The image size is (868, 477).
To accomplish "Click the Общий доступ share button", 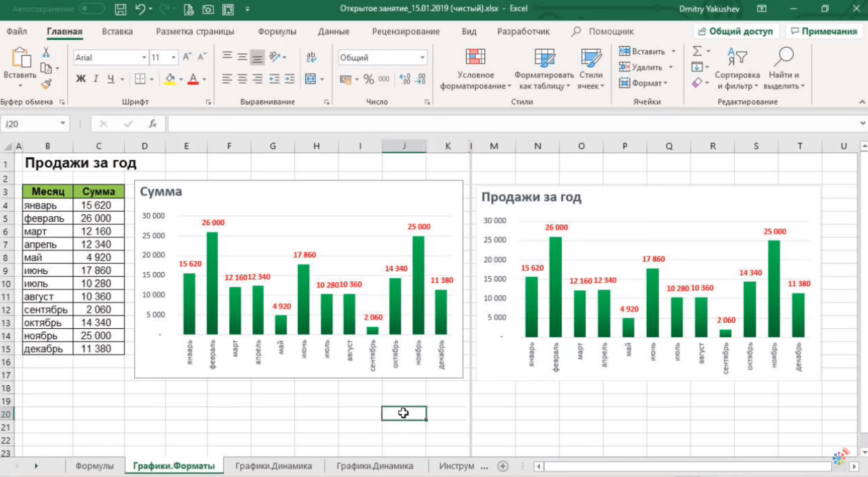I will tap(735, 31).
